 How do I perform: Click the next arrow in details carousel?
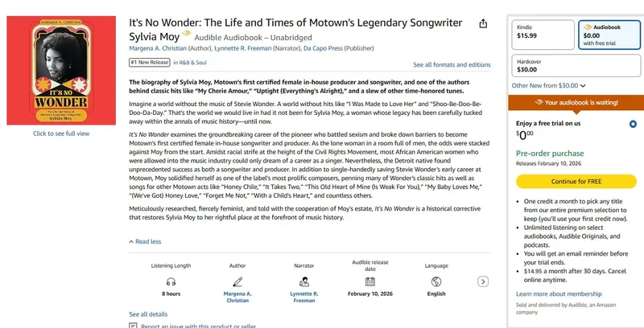(x=483, y=281)
